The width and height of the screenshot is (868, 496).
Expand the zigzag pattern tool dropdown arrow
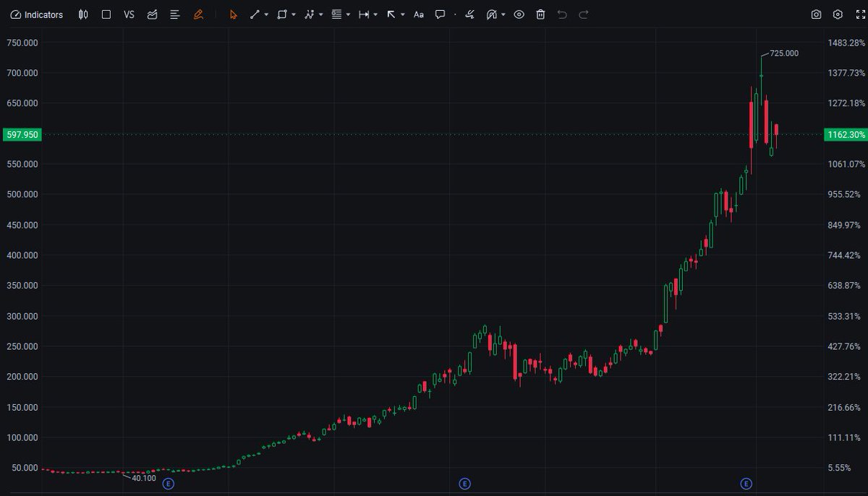click(321, 14)
